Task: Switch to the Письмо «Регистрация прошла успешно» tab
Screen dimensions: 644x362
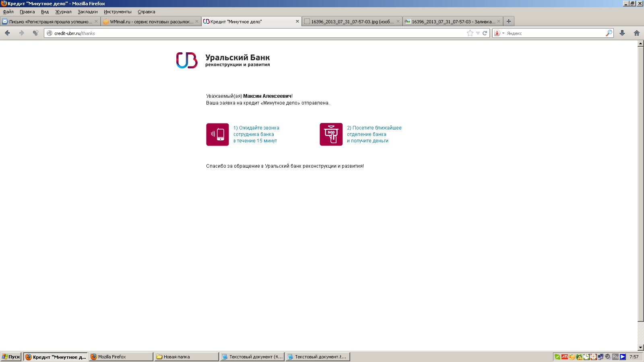Action: [x=50, y=21]
